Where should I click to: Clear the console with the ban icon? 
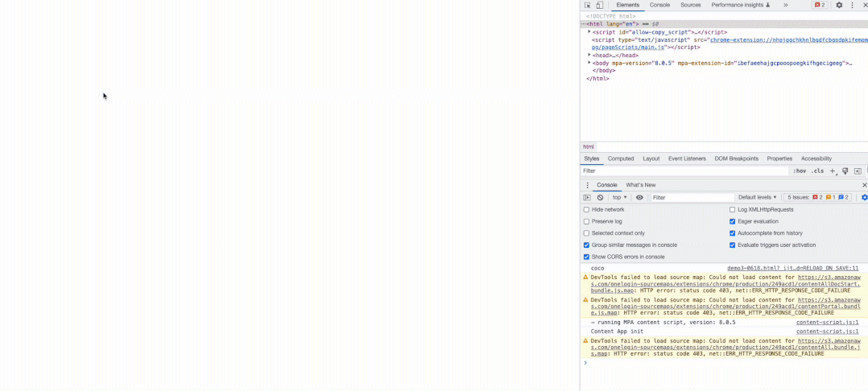(600, 197)
